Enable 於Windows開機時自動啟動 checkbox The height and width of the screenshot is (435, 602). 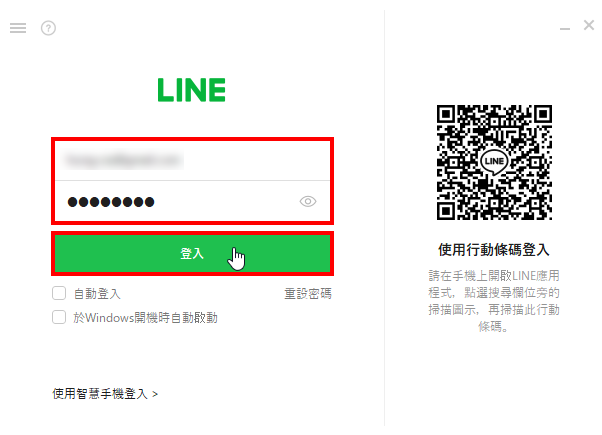pyautogui.click(x=59, y=317)
